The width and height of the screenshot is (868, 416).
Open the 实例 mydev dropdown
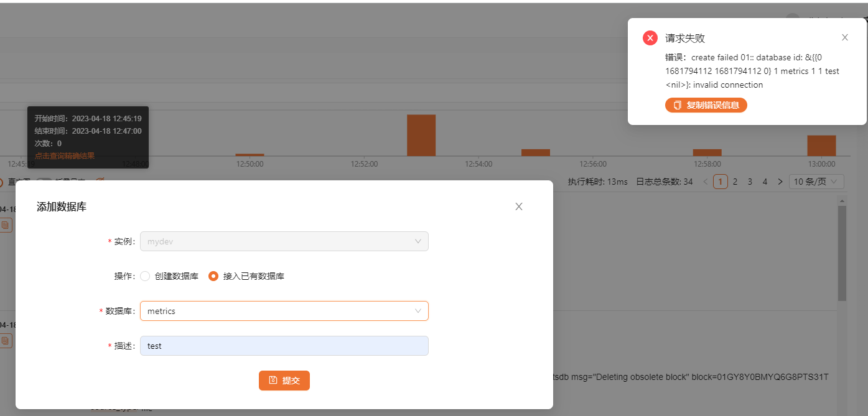point(284,241)
